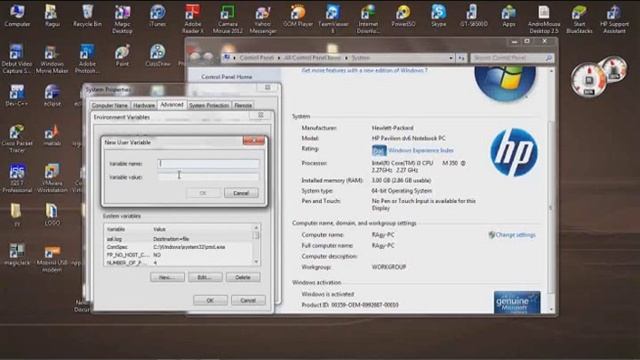The width and height of the screenshot is (640, 360).
Task: Open the PowerISO desktop icon
Action: point(403,16)
